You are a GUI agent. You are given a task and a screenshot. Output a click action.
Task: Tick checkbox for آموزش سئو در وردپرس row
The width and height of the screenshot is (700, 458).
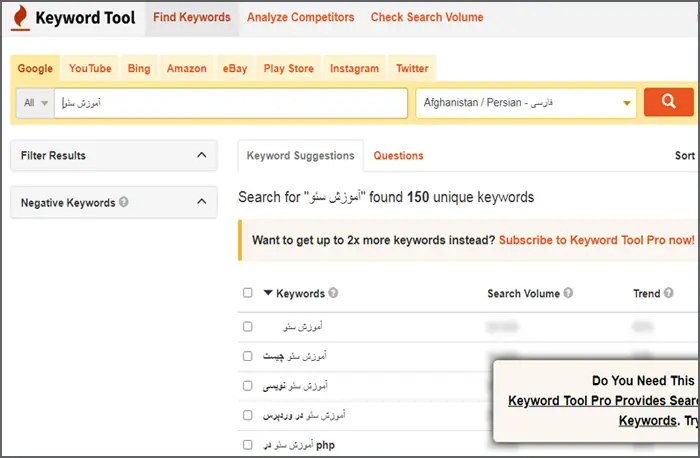[x=247, y=415]
